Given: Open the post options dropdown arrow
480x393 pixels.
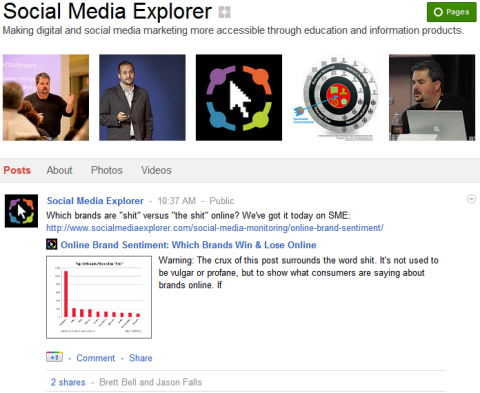Looking at the screenshot, I should [471, 199].
